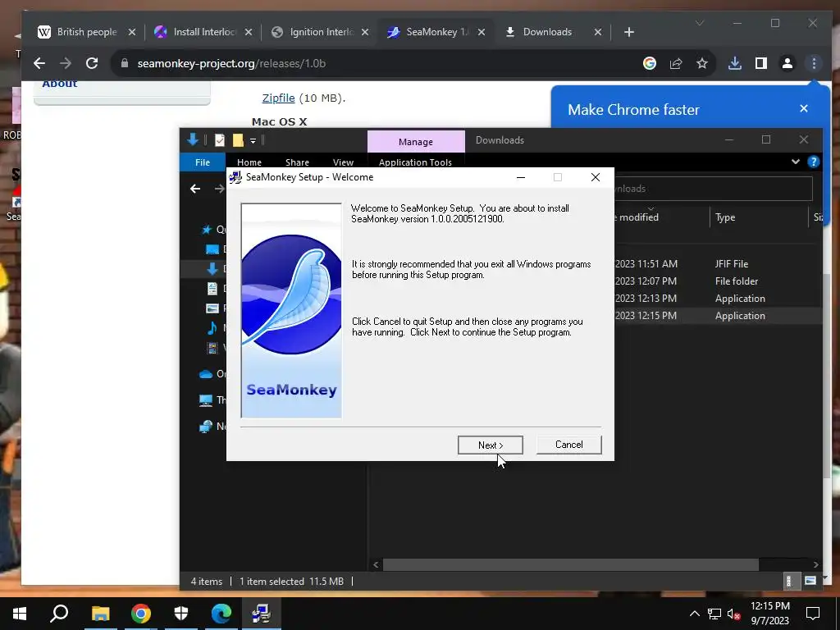Open the notification center icon

tap(813, 614)
